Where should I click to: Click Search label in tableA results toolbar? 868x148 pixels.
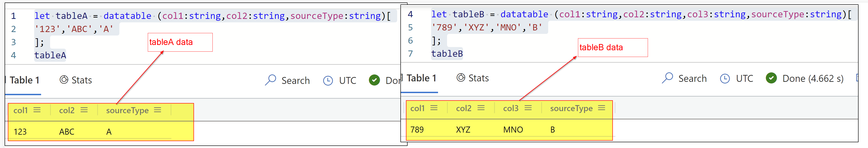296,81
